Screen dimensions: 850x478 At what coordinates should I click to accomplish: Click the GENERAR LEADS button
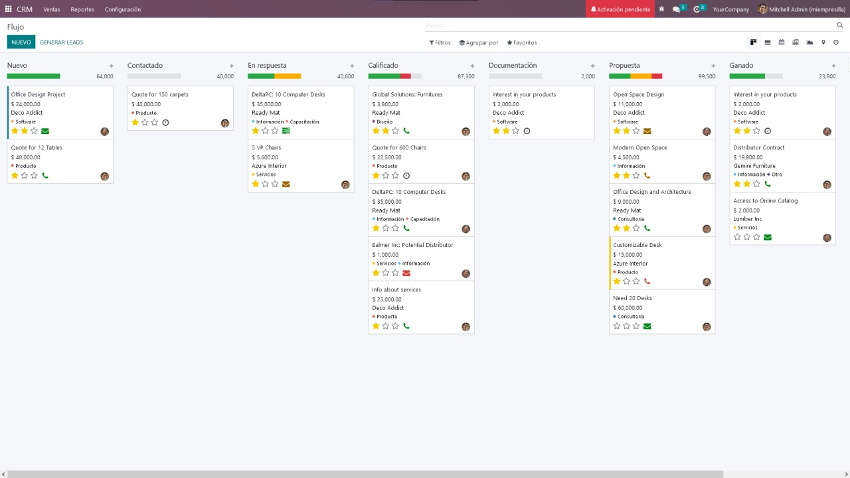[61, 43]
